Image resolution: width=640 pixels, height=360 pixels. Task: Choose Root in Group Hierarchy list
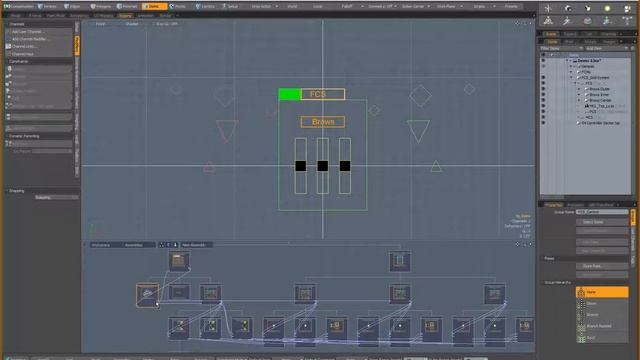tap(602, 338)
